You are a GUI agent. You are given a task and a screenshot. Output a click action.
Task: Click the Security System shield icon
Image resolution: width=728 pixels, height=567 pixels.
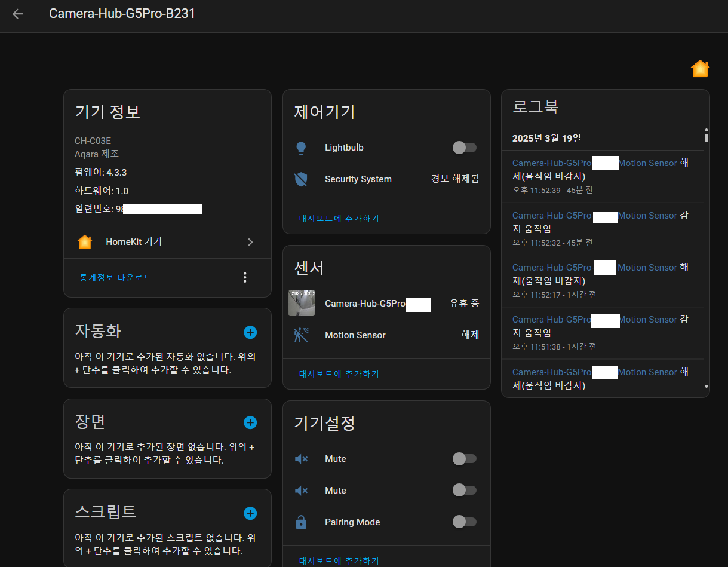click(x=301, y=179)
